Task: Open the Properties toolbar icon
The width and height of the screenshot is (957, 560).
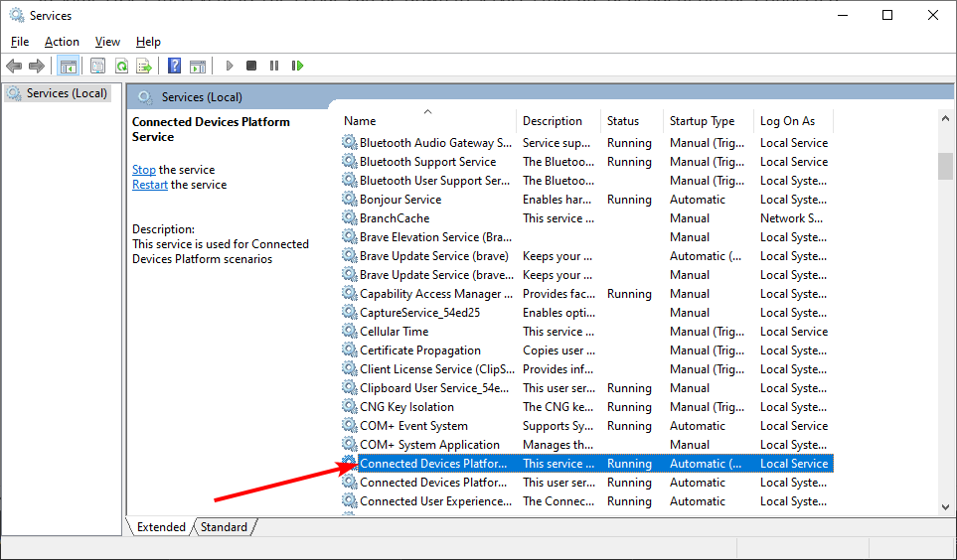Action: tap(97, 66)
